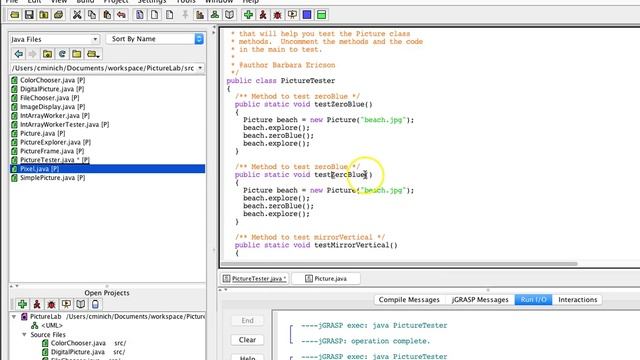Select FileChooser.java [P] in file list
The width and height of the screenshot is (640, 360).
point(107,98)
